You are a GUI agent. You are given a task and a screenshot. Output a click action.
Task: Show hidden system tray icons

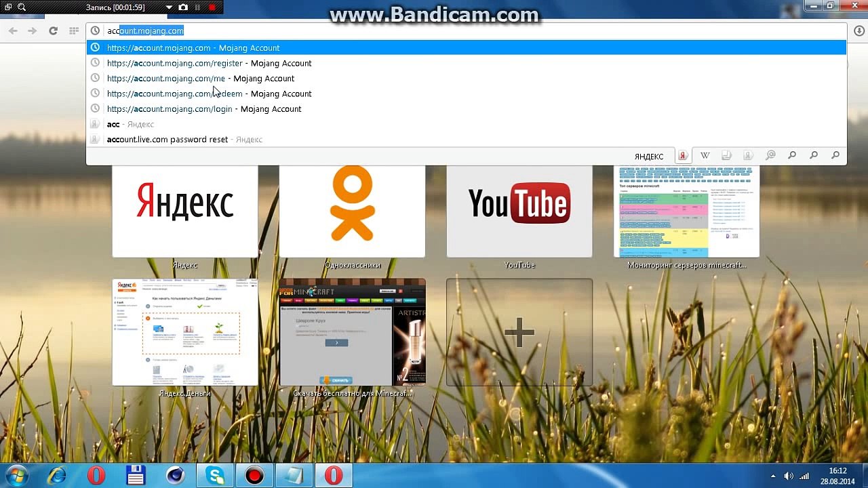(773, 476)
